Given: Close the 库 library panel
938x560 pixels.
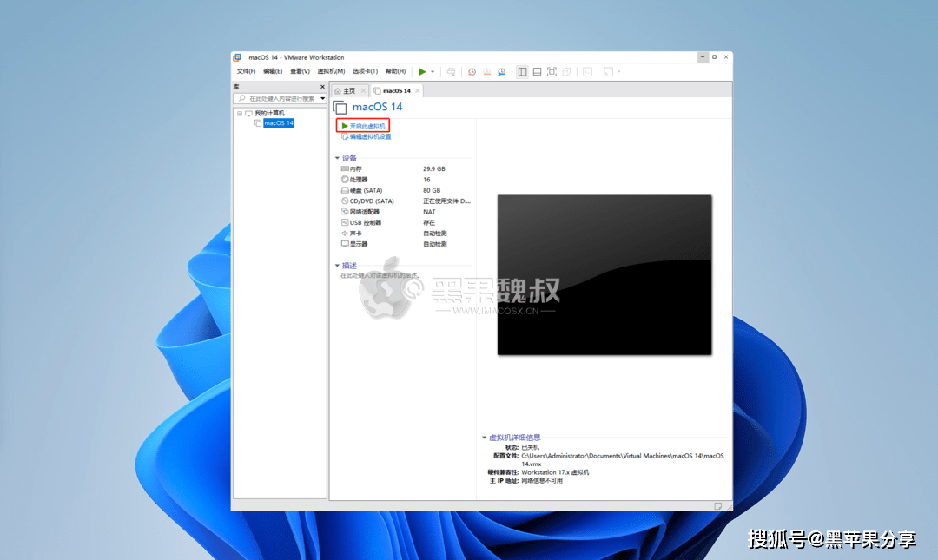Looking at the screenshot, I should 322,87.
